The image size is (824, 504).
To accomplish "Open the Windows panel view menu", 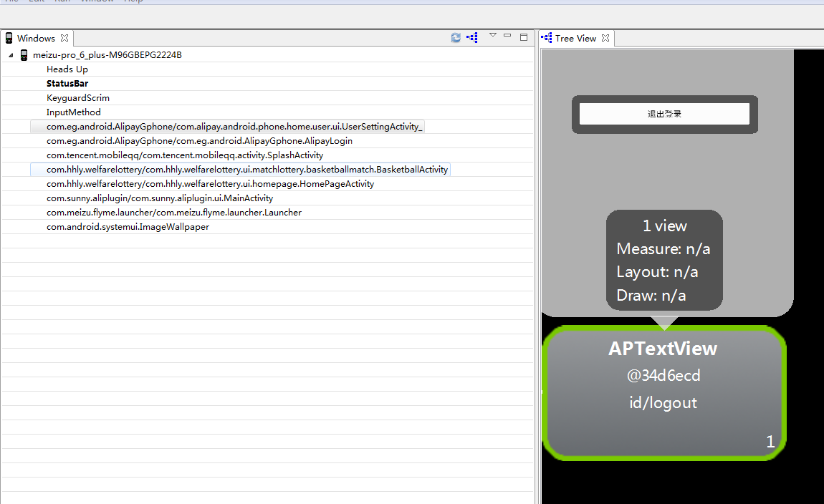I will coord(492,35).
